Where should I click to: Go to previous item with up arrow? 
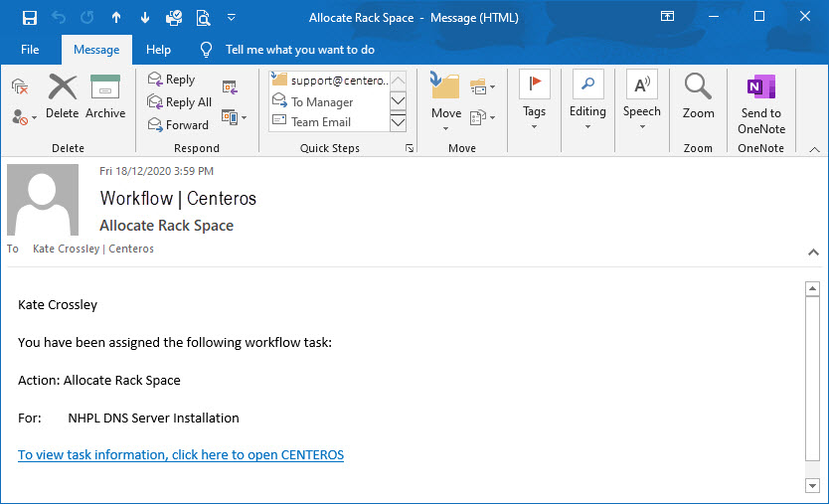point(116,17)
